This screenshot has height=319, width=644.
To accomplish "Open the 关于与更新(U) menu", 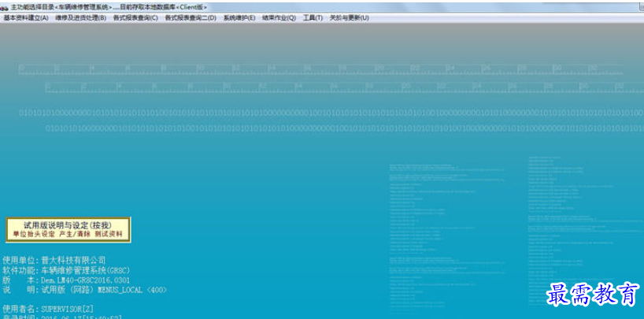I will click(349, 17).
